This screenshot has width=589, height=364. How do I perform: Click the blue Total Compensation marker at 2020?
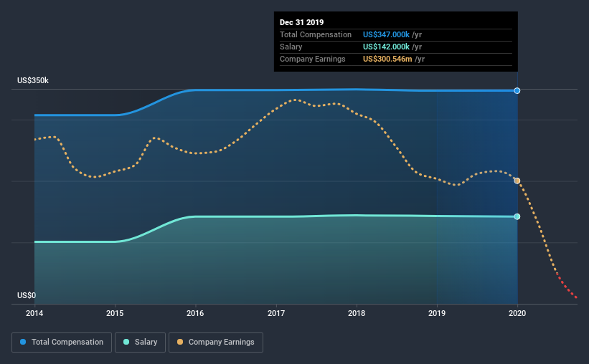click(517, 91)
